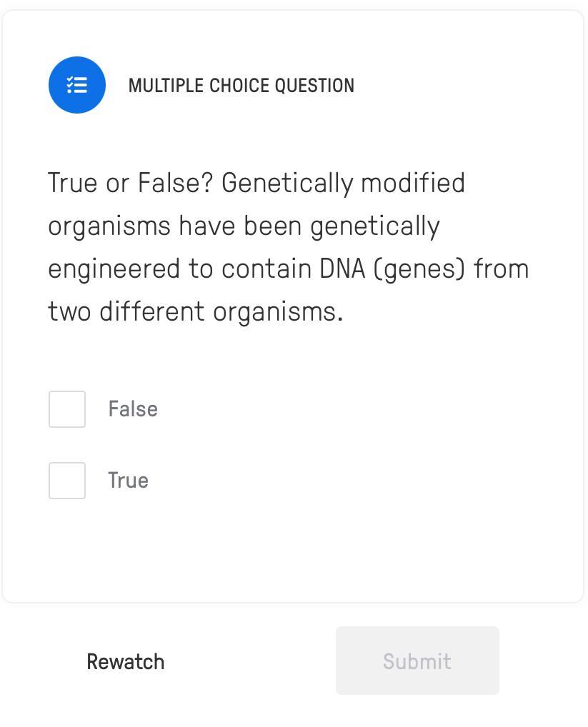
Task: Click the word "modified" in the question
Action: (x=413, y=183)
